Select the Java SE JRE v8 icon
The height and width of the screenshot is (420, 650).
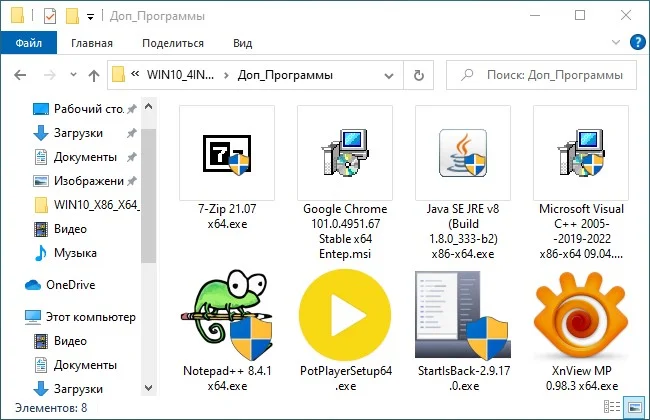coord(463,153)
